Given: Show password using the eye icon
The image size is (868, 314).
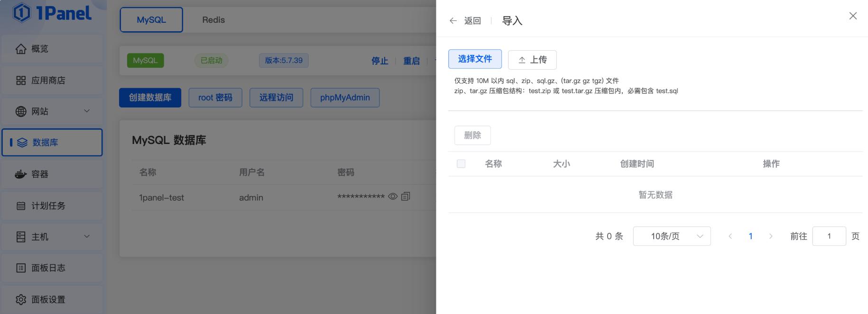Looking at the screenshot, I should [x=393, y=197].
